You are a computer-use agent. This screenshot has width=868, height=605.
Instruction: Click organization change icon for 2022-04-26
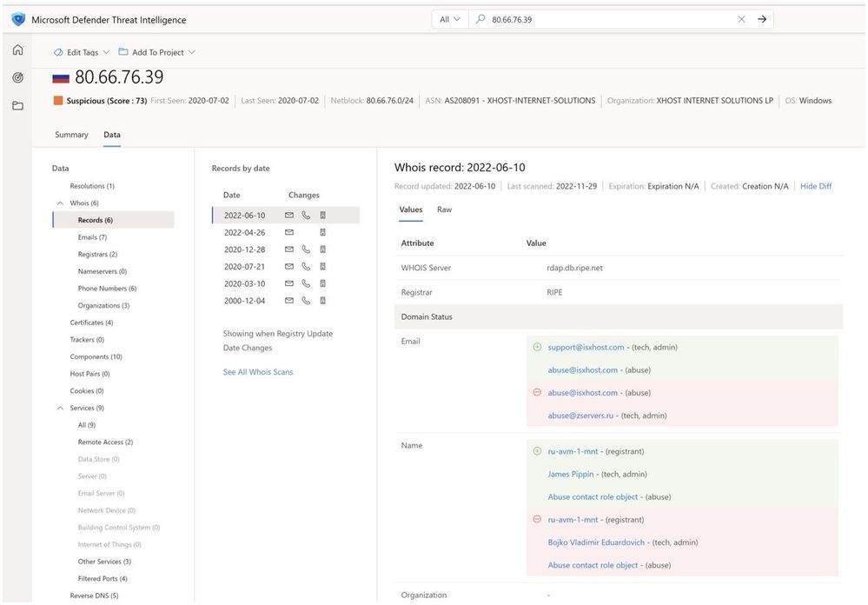[322, 232]
